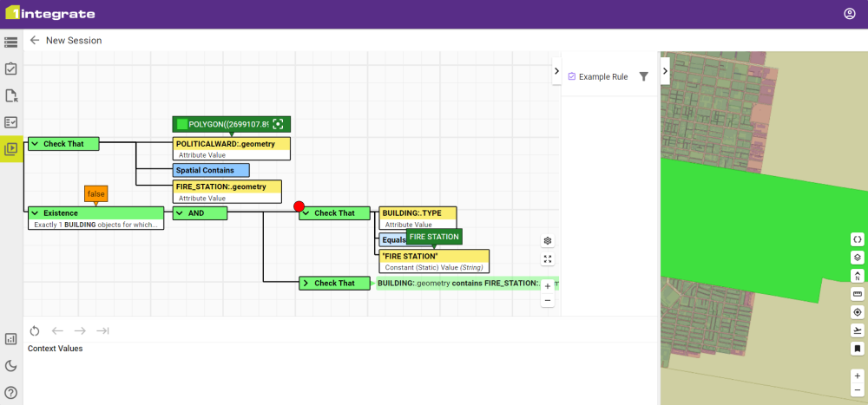Expand the collapsed bottom Check That node

point(306,283)
